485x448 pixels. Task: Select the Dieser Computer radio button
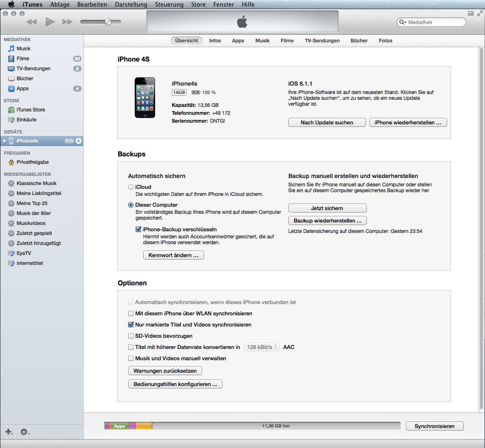pyautogui.click(x=131, y=205)
